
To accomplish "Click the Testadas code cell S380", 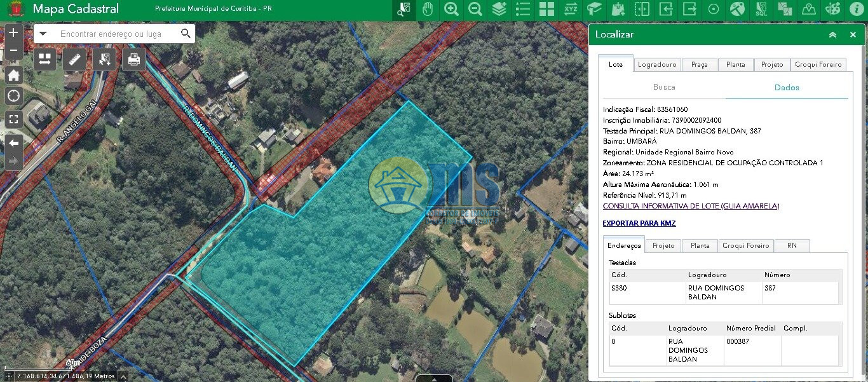I will click(x=647, y=292).
